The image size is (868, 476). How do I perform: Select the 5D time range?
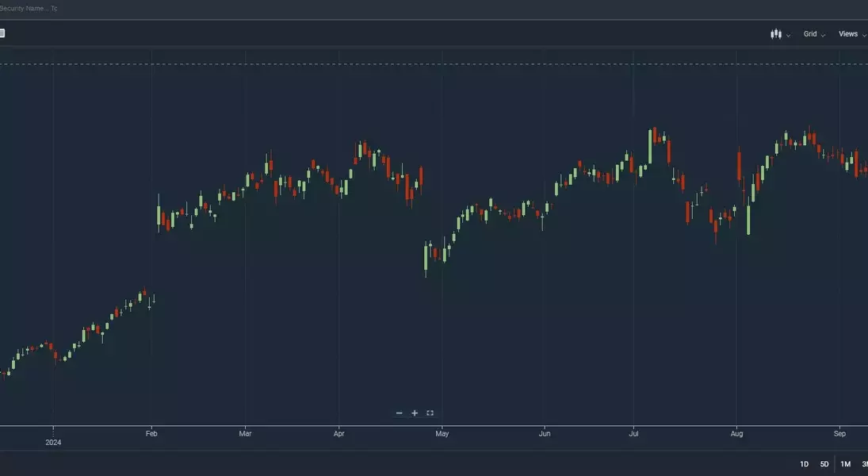(824, 464)
